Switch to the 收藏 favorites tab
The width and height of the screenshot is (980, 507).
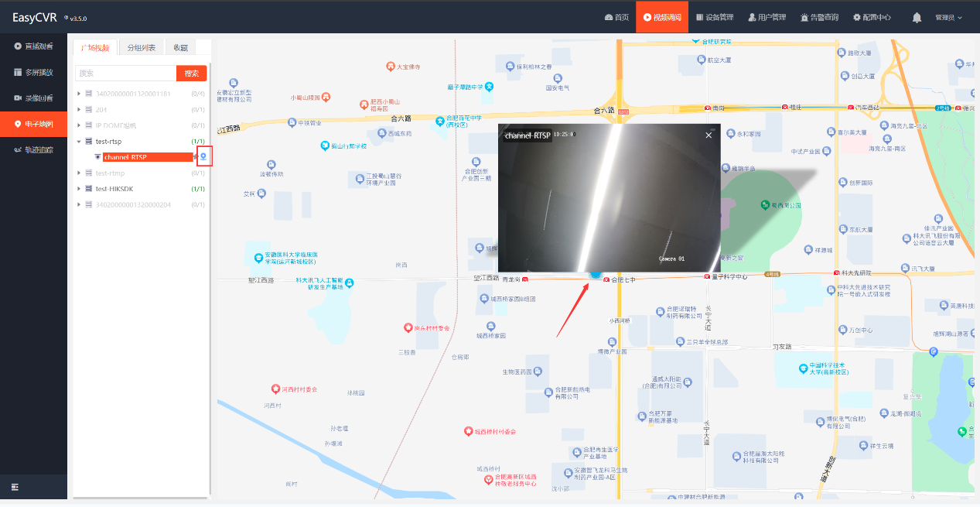(180, 48)
